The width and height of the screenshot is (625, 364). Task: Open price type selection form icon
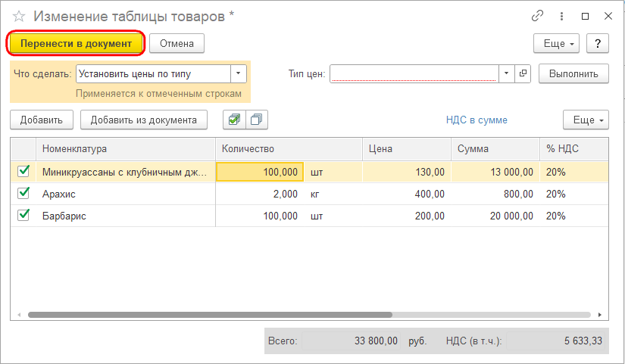click(x=523, y=73)
